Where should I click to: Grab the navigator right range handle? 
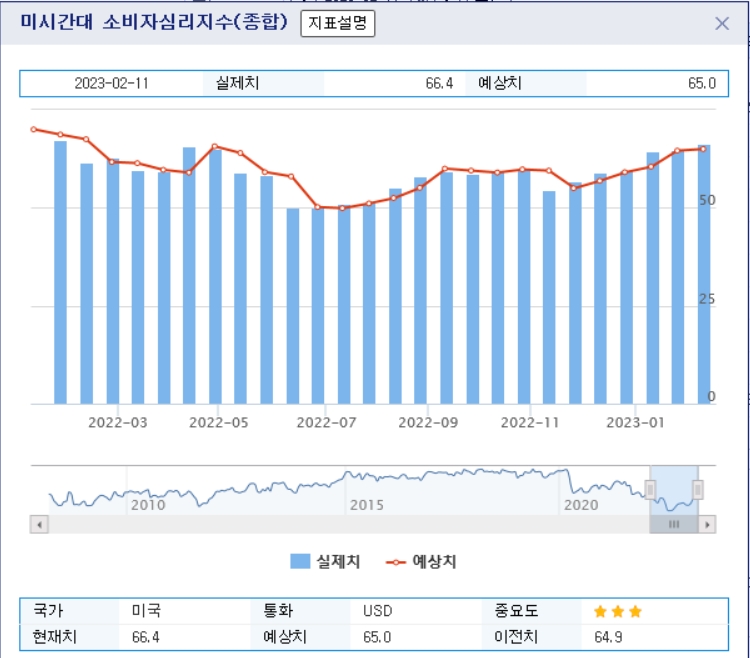pyautogui.click(x=698, y=490)
